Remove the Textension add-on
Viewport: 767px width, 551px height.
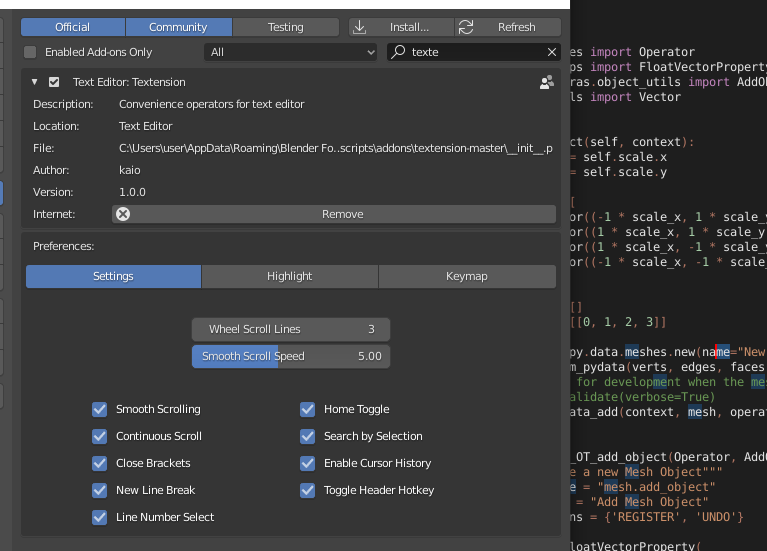(x=334, y=214)
